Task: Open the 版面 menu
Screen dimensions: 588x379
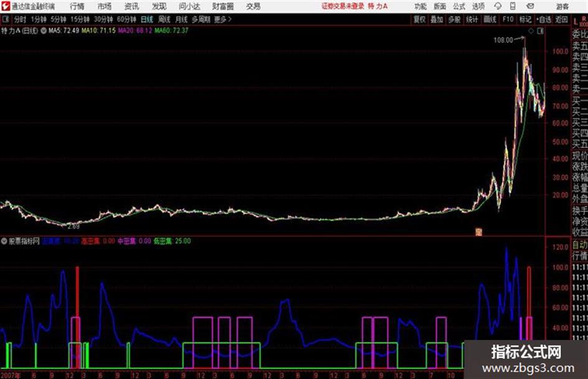Action: pyautogui.click(x=439, y=6)
